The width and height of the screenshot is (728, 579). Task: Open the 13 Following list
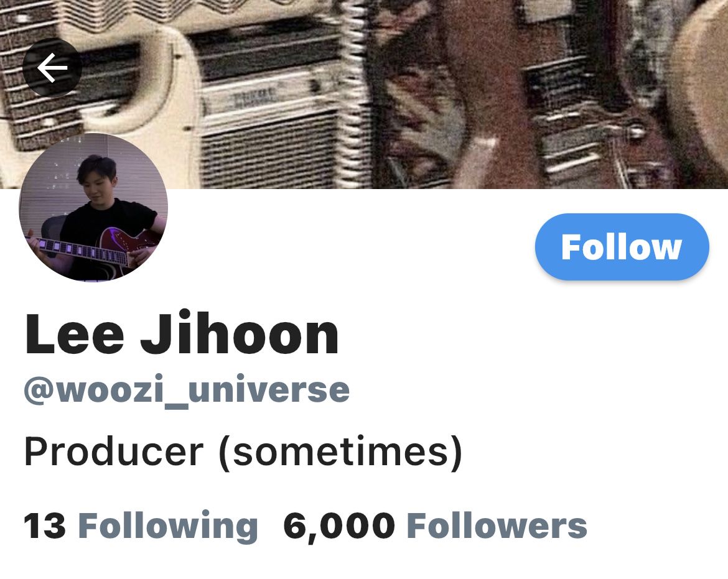141,526
